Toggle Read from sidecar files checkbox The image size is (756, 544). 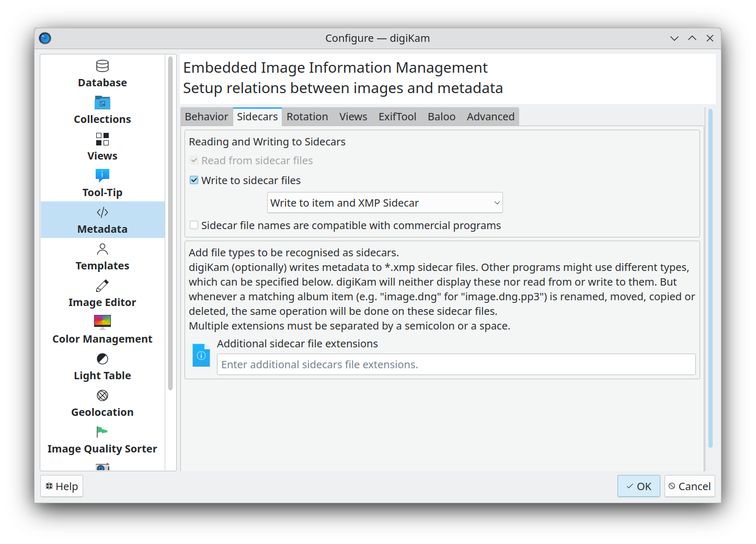click(x=194, y=161)
